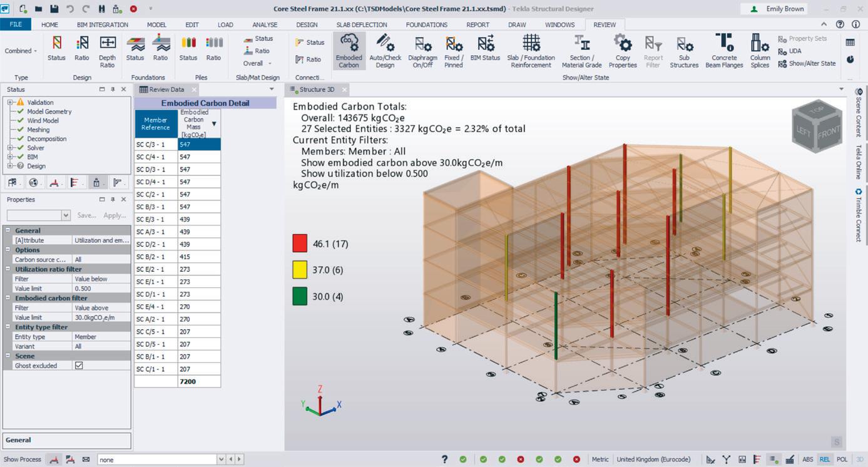Open the Sub Structures tool
This screenshot has height=467, width=868.
tap(684, 51)
